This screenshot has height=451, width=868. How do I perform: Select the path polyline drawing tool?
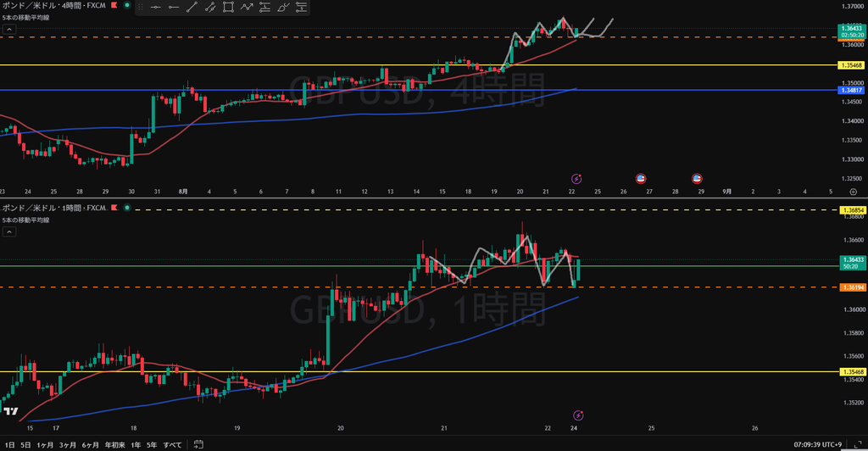point(247,7)
